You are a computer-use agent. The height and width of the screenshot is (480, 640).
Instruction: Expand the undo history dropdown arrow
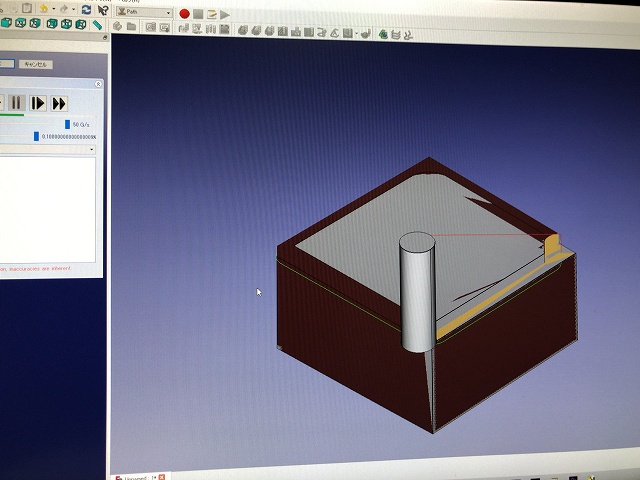click(x=54, y=9)
